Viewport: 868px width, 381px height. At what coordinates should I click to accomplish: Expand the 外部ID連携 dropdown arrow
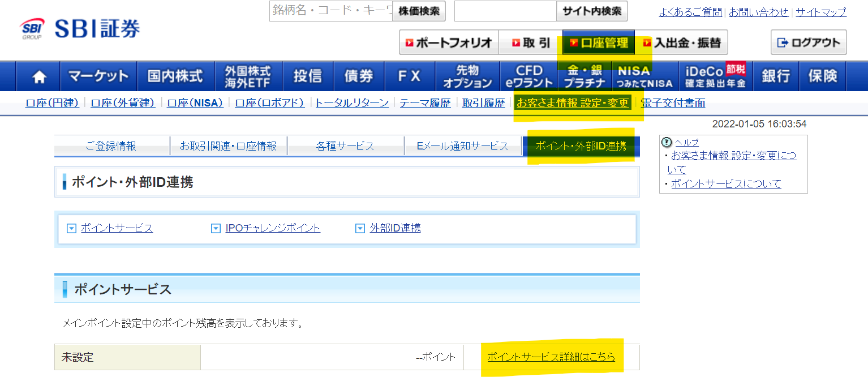tap(360, 228)
